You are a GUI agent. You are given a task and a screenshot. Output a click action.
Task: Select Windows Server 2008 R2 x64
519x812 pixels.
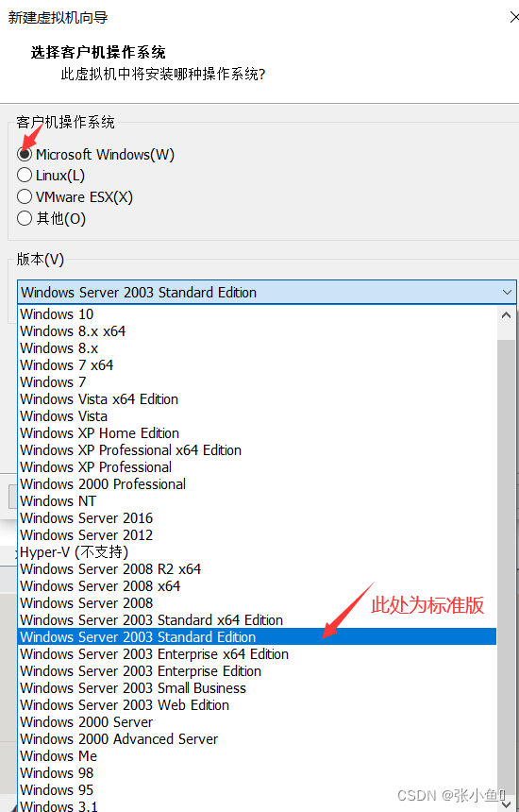258,569
